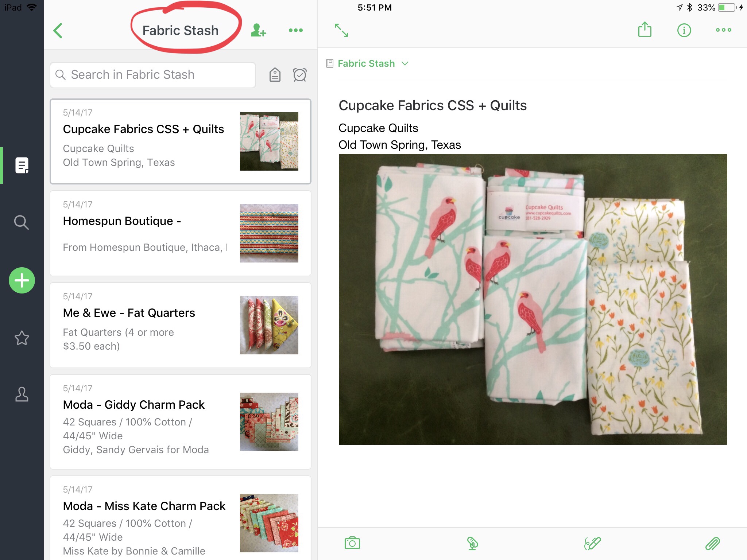
Task: Open the Me & Ewe Fat Quarters note
Action: tap(181, 325)
